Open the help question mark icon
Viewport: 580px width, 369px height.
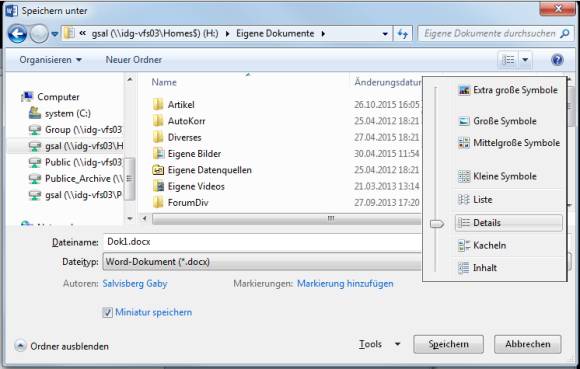tap(557, 60)
